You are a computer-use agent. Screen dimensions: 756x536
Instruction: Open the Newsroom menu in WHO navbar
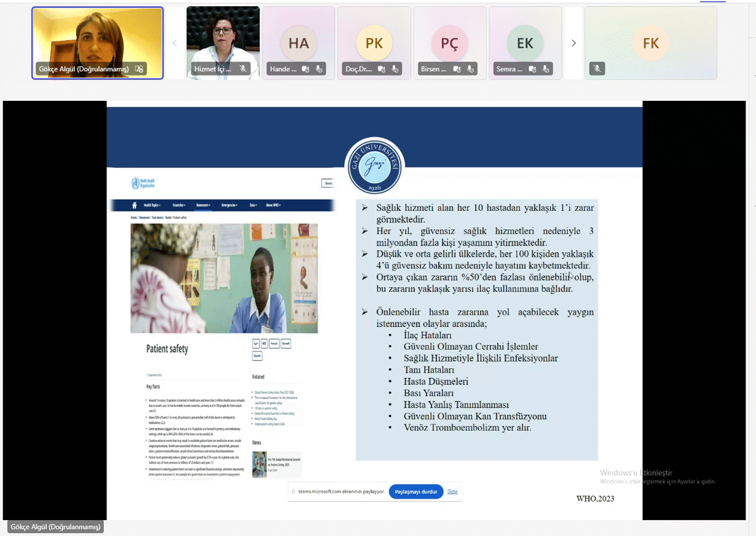[x=203, y=205]
